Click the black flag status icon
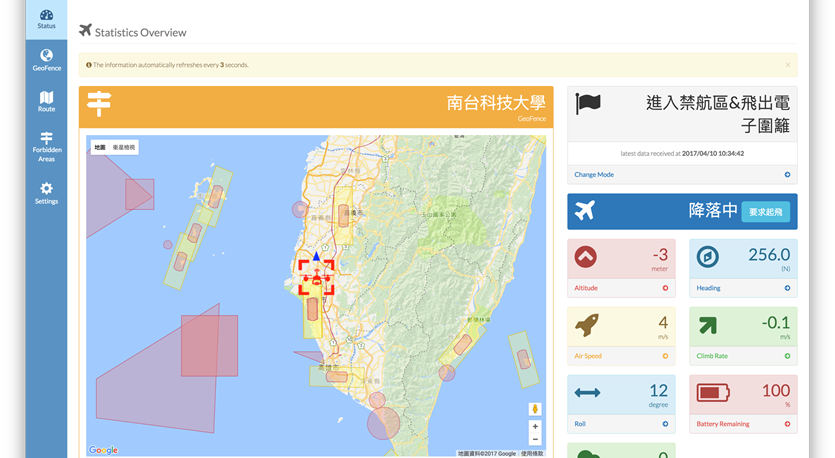 tap(588, 103)
